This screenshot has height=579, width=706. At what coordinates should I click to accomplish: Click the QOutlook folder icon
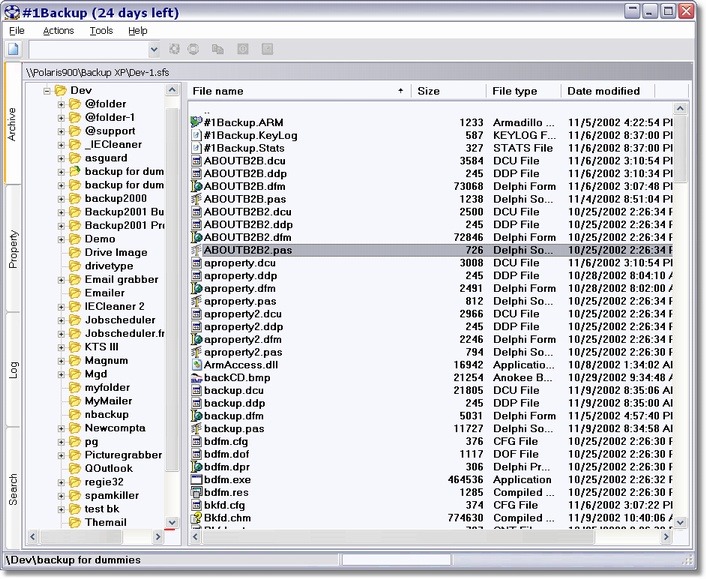[75, 469]
